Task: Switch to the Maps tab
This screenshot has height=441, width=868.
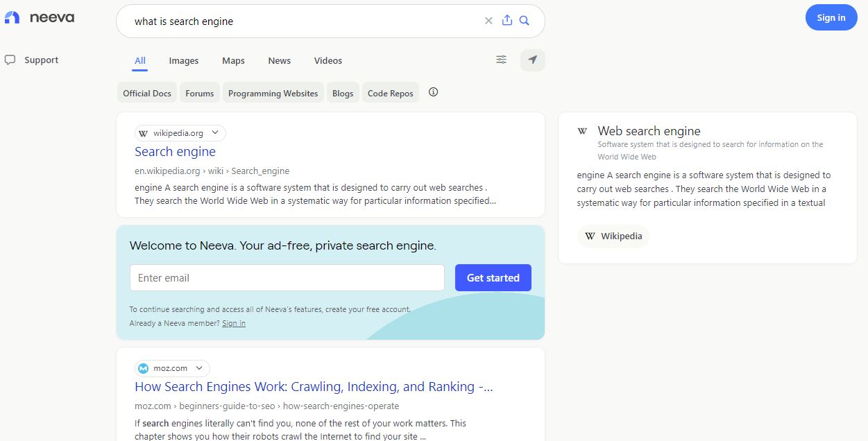Action: pos(233,60)
